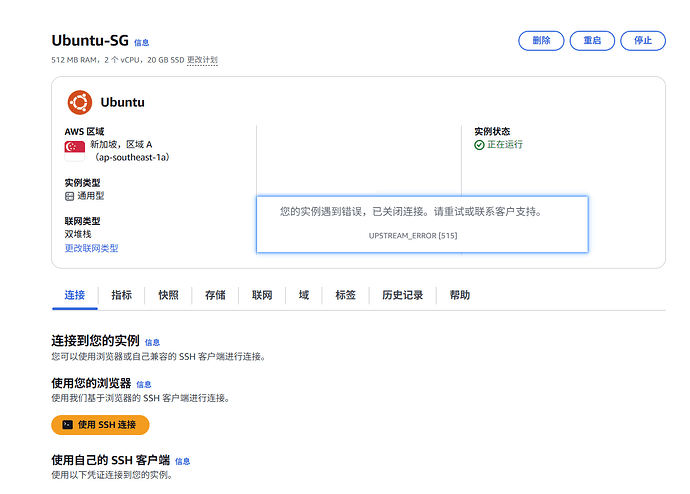Open the 存储 tab
The height and width of the screenshot is (494, 690).
coord(215,295)
